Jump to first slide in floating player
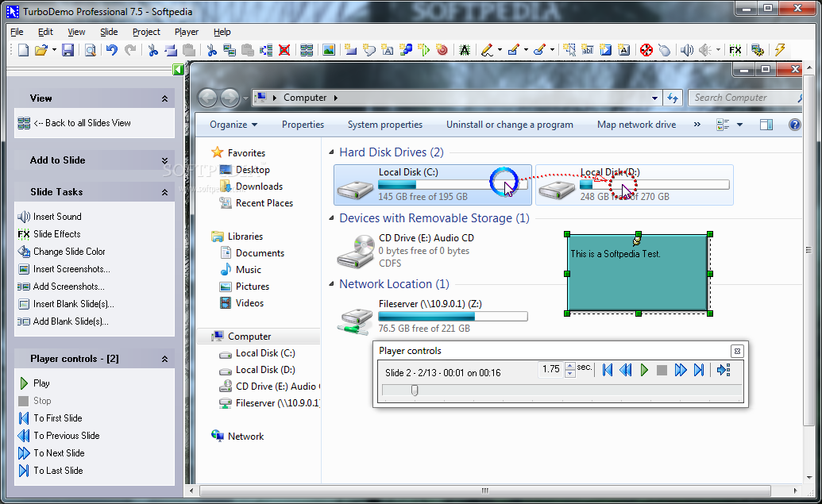822x504 pixels. point(608,371)
